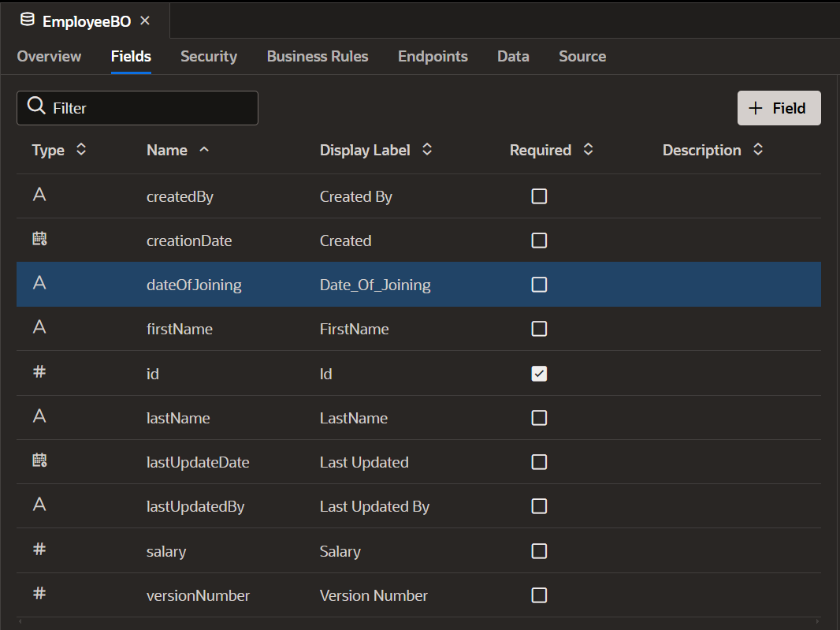840x630 pixels.
Task: Select the salary field name
Action: 166,551
